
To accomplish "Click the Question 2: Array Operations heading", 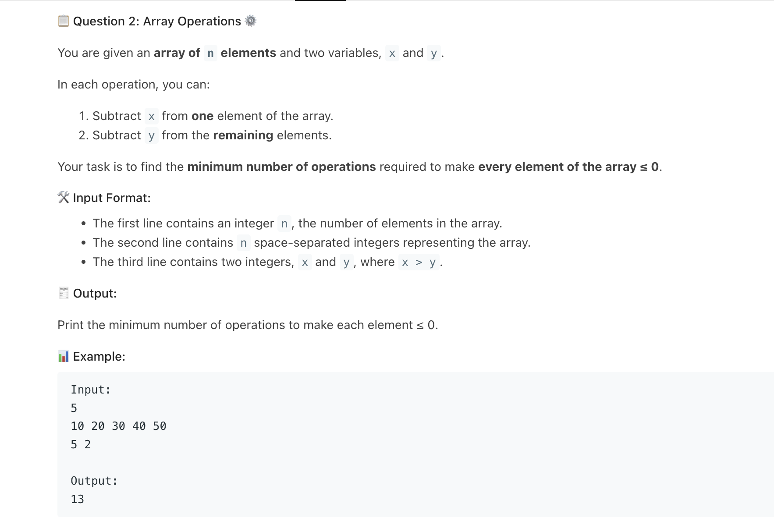I will coord(157,21).
